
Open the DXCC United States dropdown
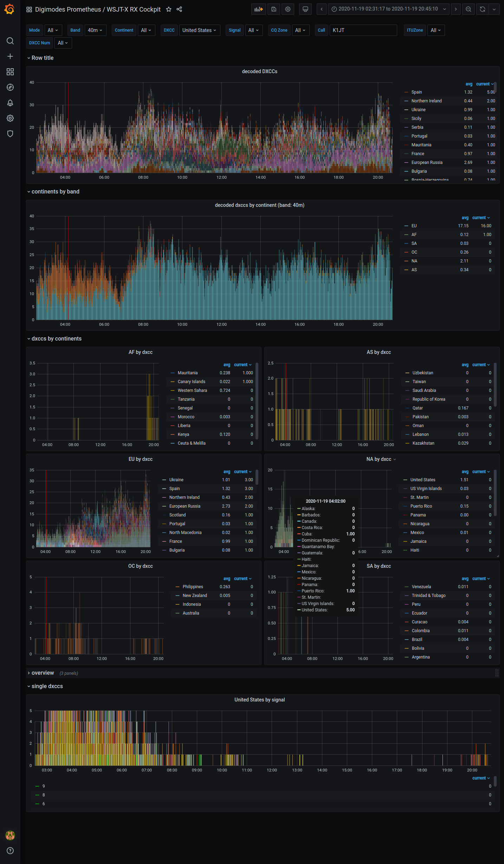coord(200,30)
